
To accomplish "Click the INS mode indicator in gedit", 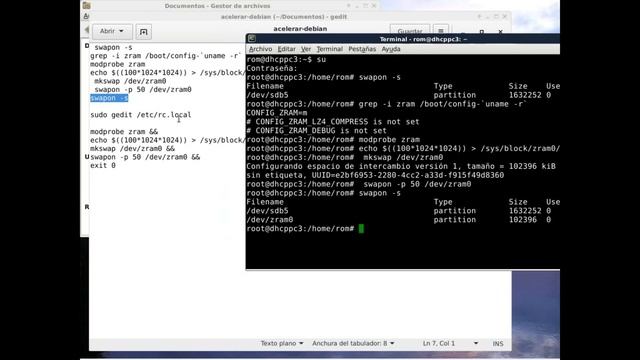I will point(498,344).
